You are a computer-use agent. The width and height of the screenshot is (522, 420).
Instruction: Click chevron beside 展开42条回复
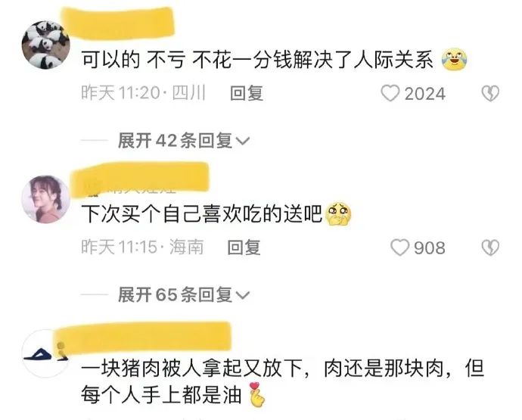click(x=242, y=141)
